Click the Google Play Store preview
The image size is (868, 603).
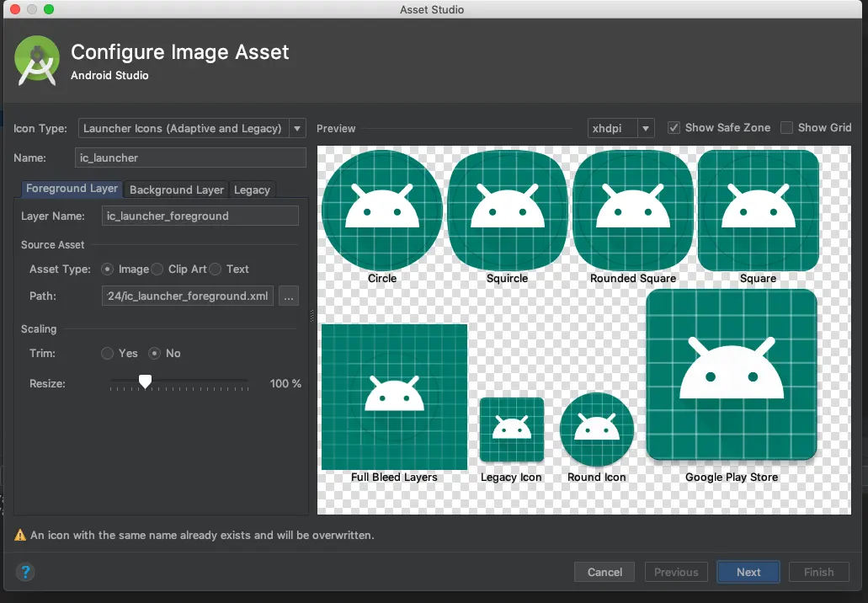(x=732, y=375)
